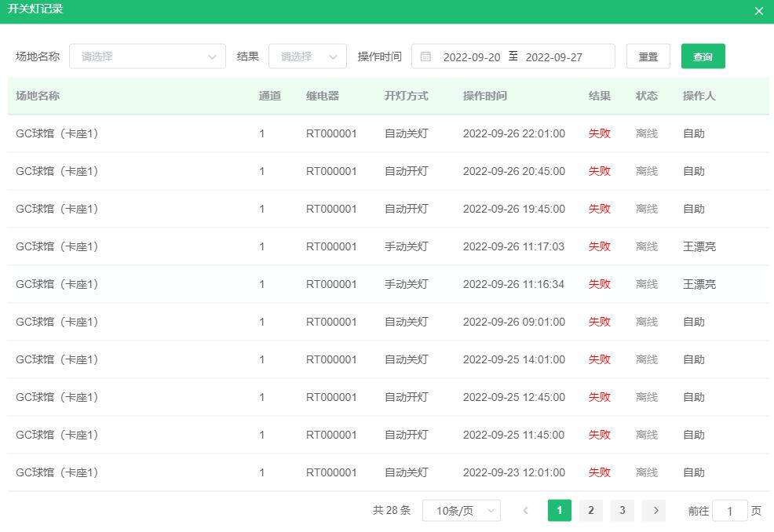Viewport: 774px width, 532px height.
Task: Click the 失败 result of the 22:01:00 record
Action: point(599,133)
